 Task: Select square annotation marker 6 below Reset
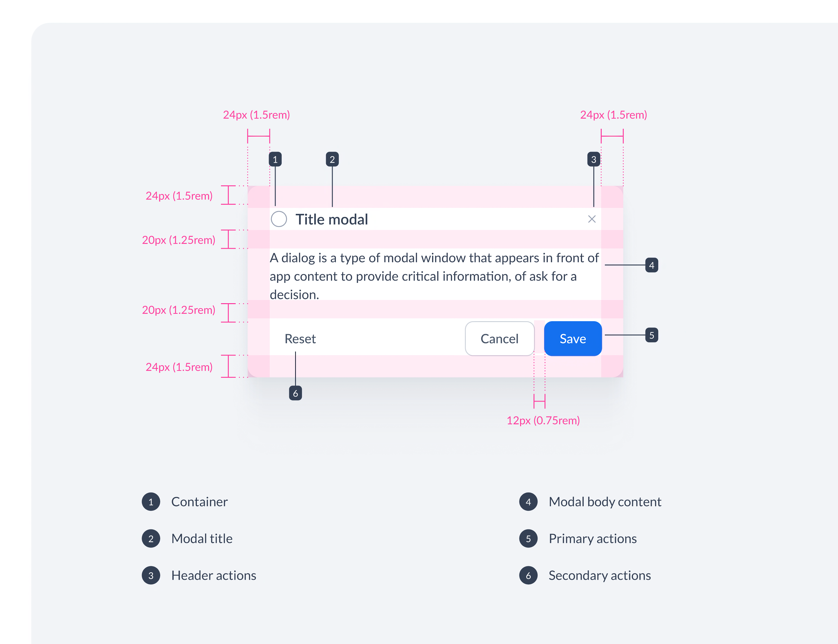(x=295, y=393)
